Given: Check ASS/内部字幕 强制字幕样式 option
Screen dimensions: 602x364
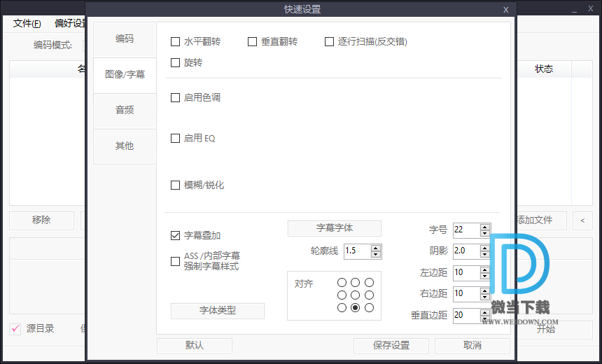Looking at the screenshot, I should (x=175, y=262).
